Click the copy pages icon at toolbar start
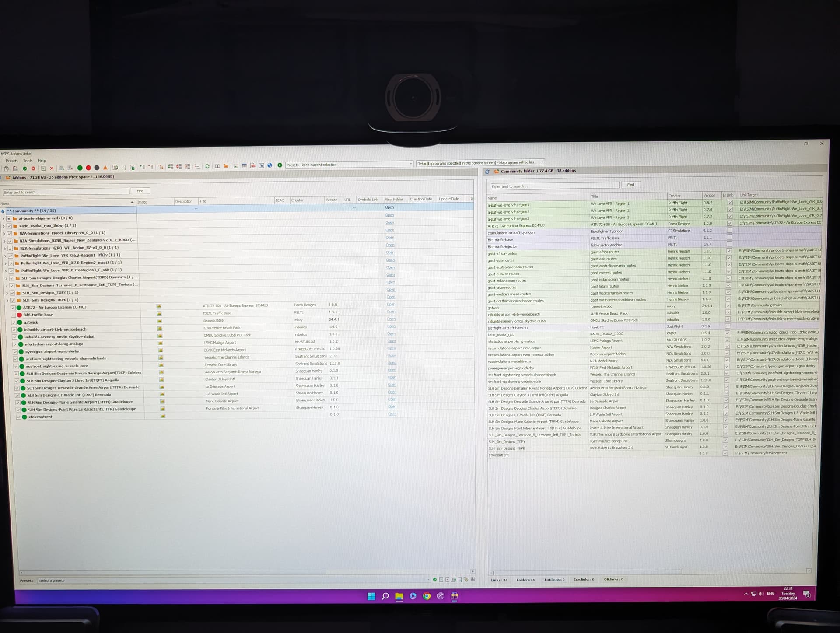This screenshot has width=840, height=633. pos(7,169)
